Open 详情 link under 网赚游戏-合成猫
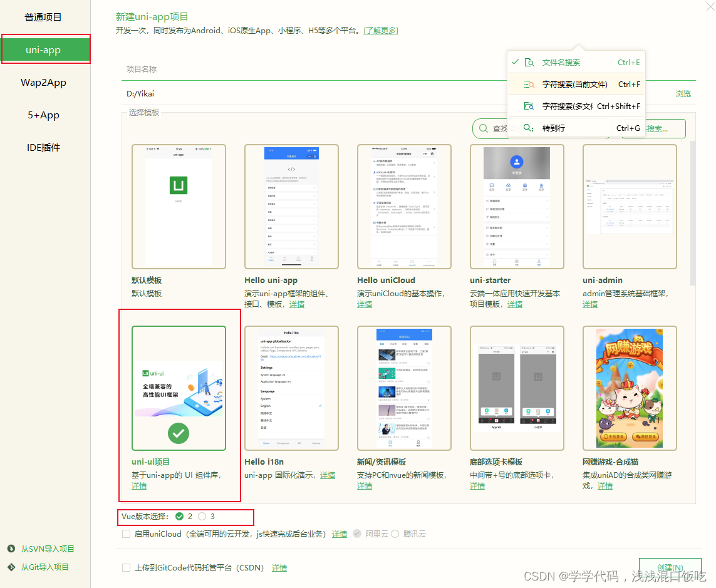Viewport: 716px width, 588px height. click(605, 486)
